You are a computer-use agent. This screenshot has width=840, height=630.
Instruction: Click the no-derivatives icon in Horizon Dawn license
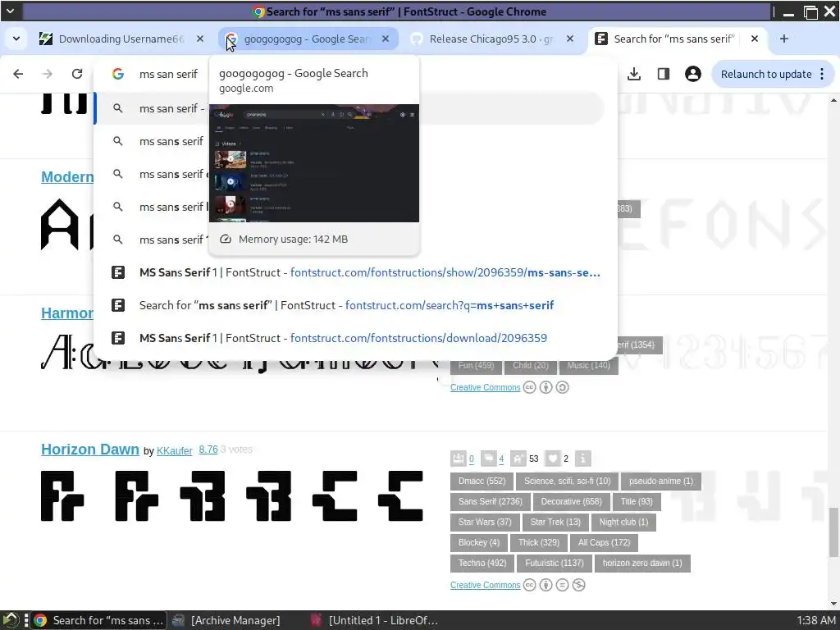pos(562,585)
